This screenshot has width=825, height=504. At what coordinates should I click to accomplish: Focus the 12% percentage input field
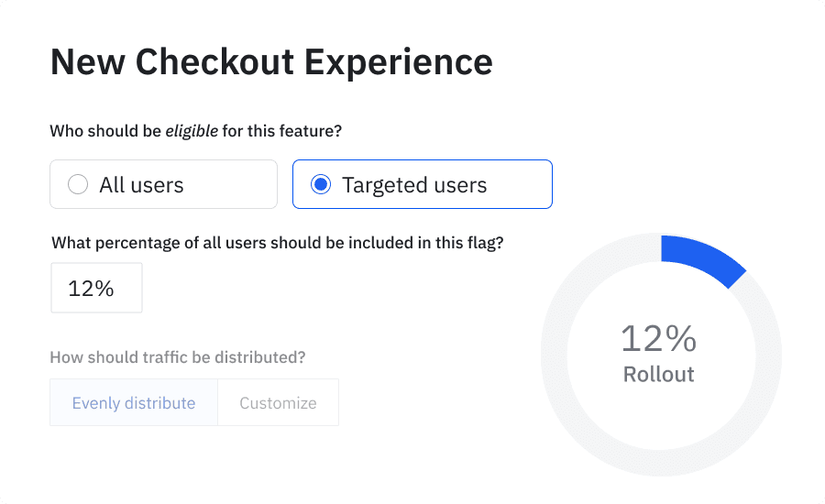click(x=96, y=289)
